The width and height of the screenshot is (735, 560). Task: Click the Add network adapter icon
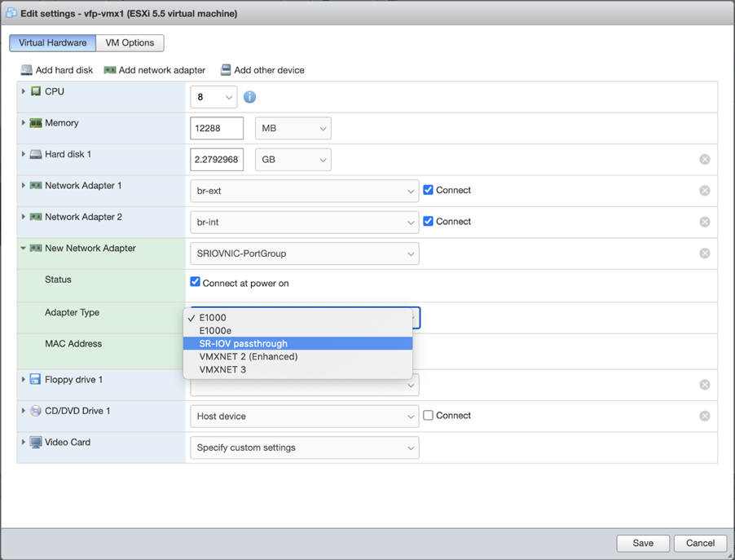[x=110, y=70]
